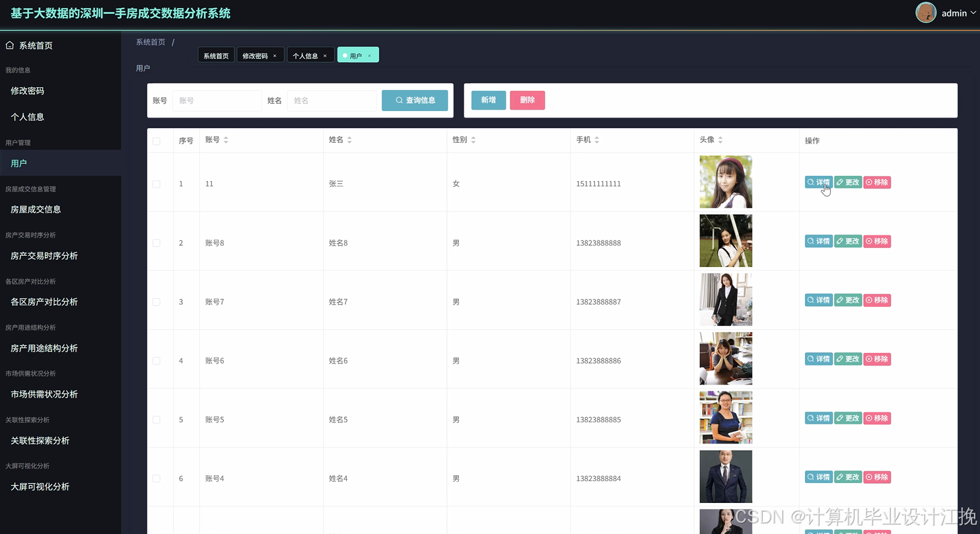Click the 新增 button
Screen dimensions: 980x534
click(x=489, y=100)
